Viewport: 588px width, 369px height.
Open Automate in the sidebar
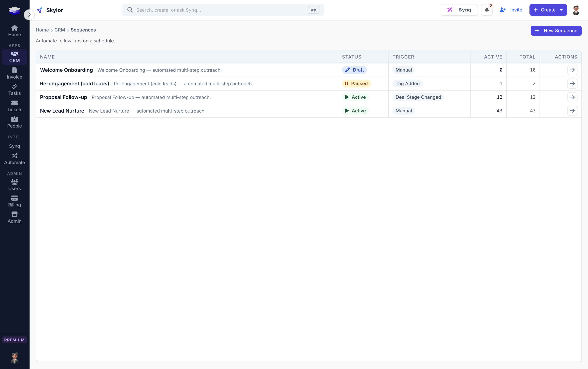(x=14, y=159)
